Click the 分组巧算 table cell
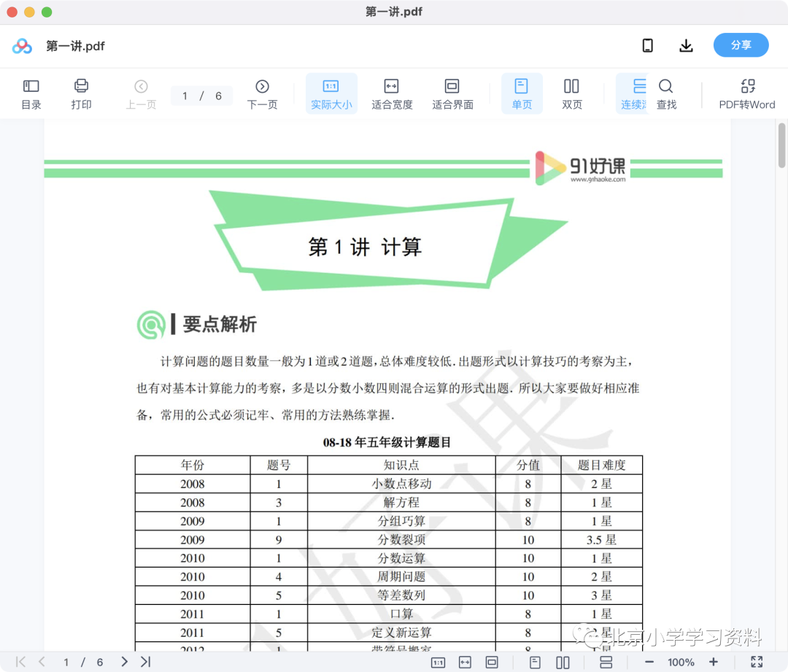This screenshot has height=672, width=788. coord(401,521)
